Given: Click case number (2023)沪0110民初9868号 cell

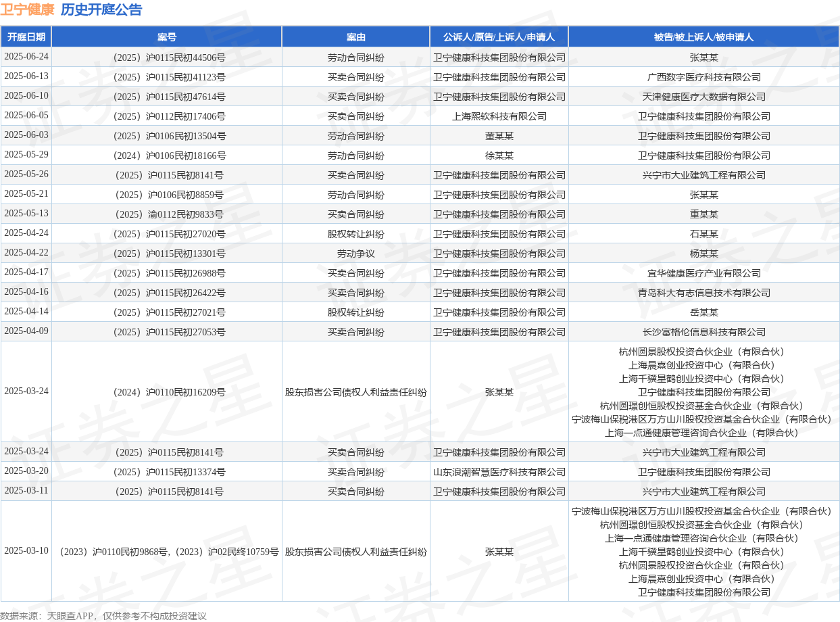Looking at the screenshot, I should (x=167, y=552).
